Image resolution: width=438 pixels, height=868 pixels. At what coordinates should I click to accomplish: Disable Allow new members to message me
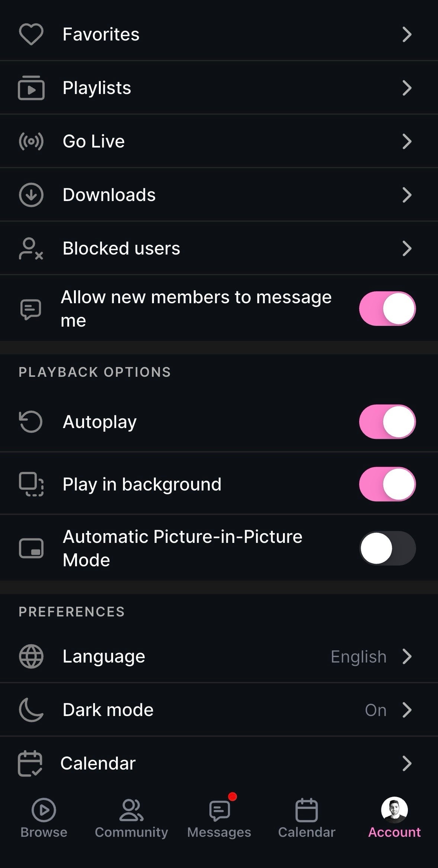[x=387, y=309]
